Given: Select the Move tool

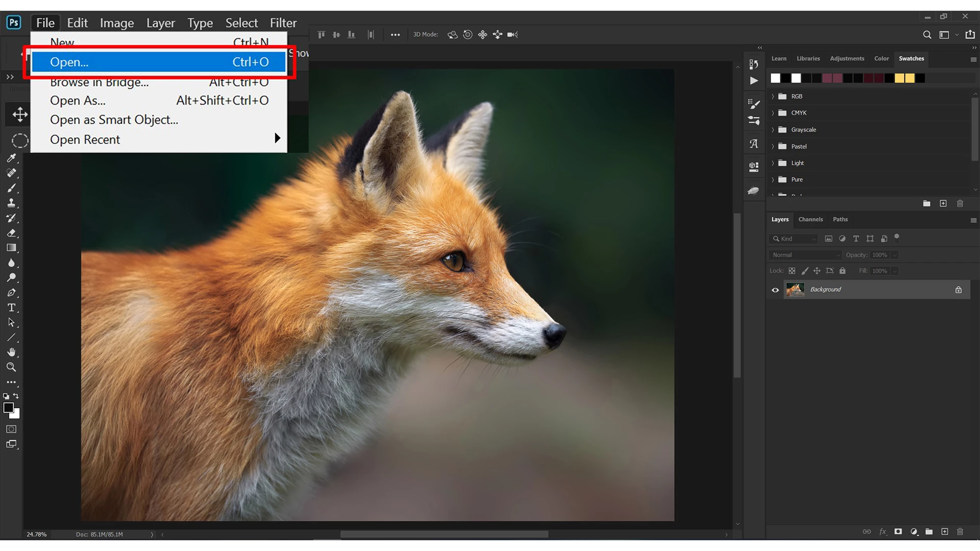Looking at the screenshot, I should pos(20,114).
